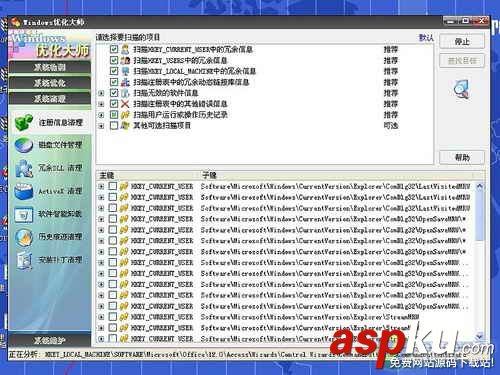Click the magnifier scan icon below 停止
The image size is (500, 375).
tap(462, 89)
